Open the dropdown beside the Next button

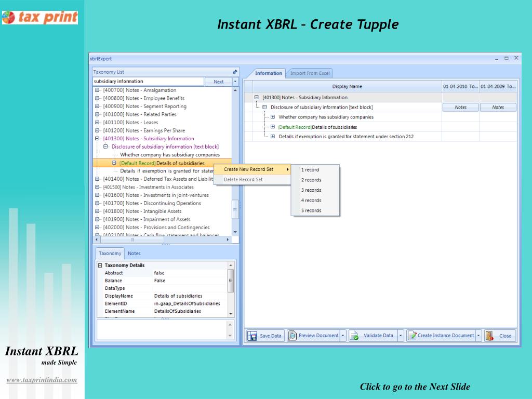(x=235, y=82)
